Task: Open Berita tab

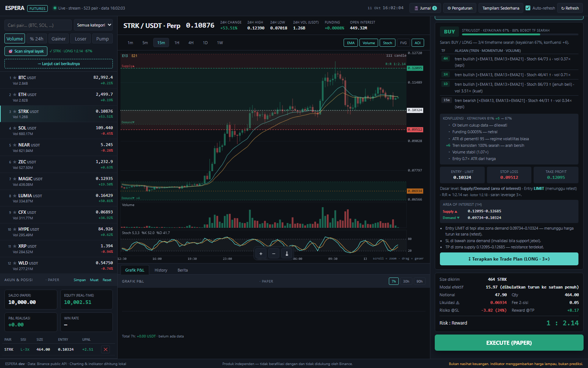Action: tap(183, 270)
